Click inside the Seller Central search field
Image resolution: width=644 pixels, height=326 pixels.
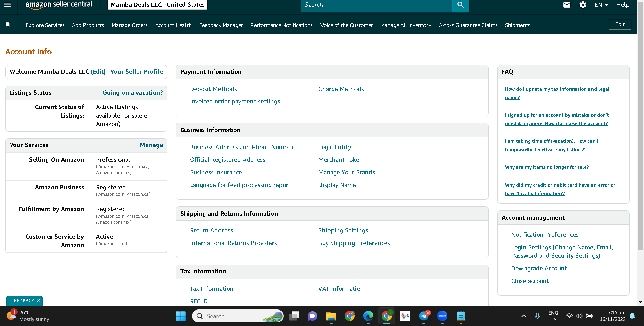tap(377, 5)
